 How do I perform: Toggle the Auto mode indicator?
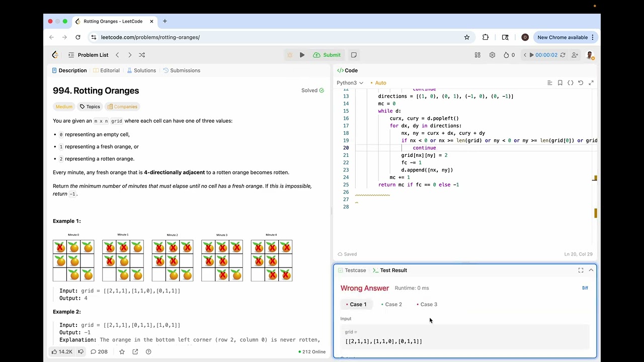378,82
